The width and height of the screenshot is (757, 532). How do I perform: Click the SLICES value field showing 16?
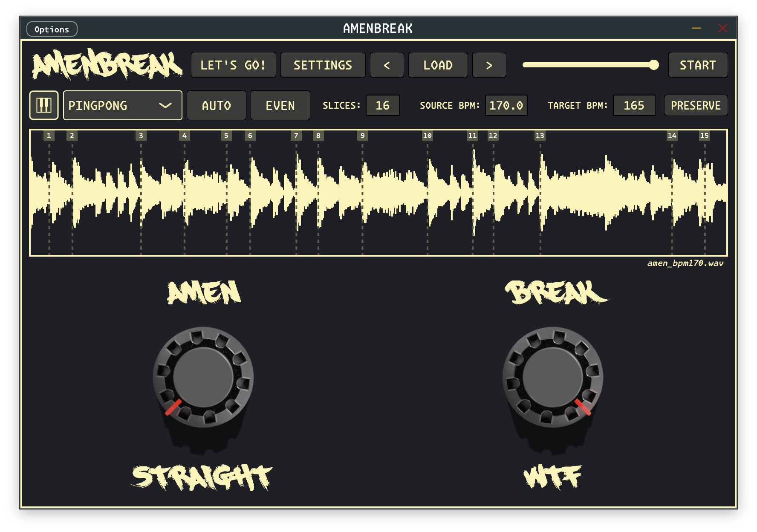[382, 105]
